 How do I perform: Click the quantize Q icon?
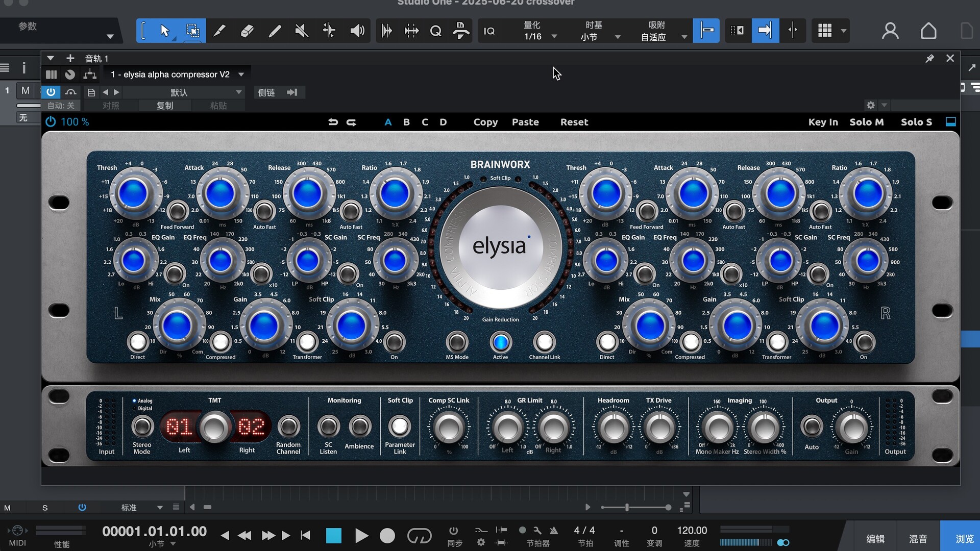pyautogui.click(x=435, y=31)
